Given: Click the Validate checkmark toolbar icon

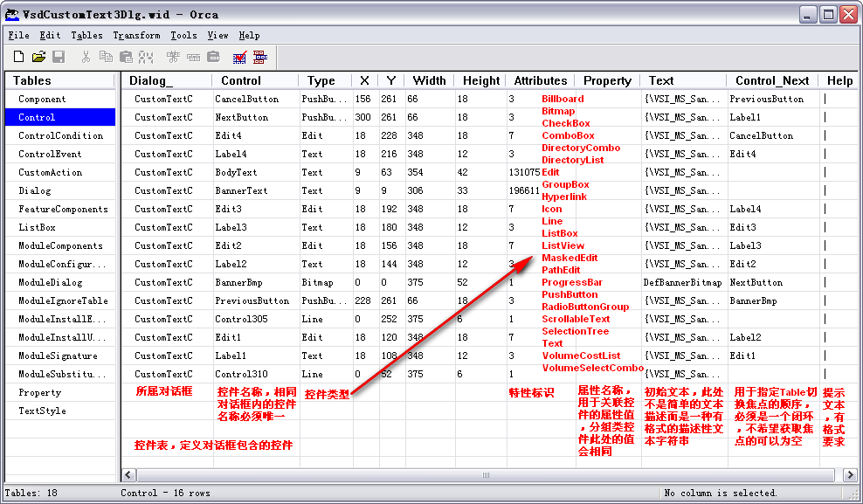Looking at the screenshot, I should (240, 58).
